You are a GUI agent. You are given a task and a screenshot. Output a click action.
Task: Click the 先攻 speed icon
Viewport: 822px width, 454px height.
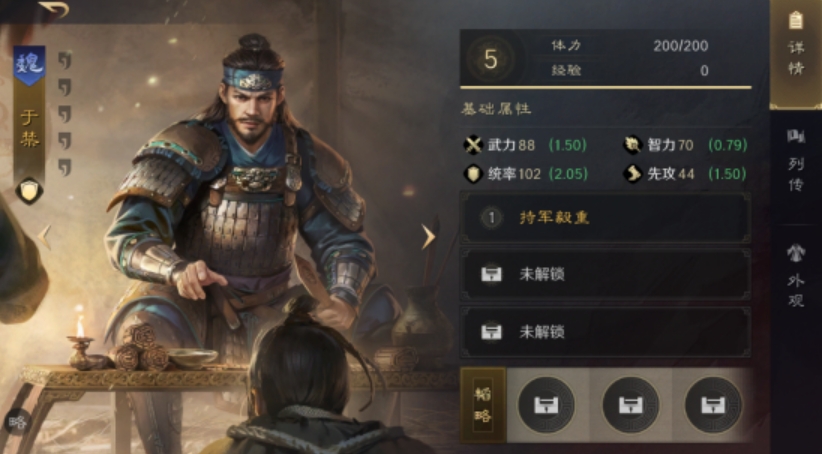(x=633, y=174)
